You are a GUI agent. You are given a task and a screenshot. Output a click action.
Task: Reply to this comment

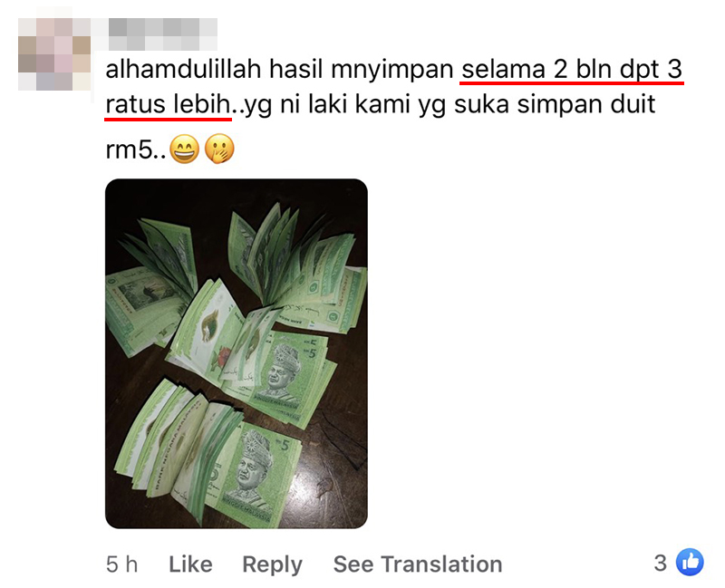[x=273, y=564]
